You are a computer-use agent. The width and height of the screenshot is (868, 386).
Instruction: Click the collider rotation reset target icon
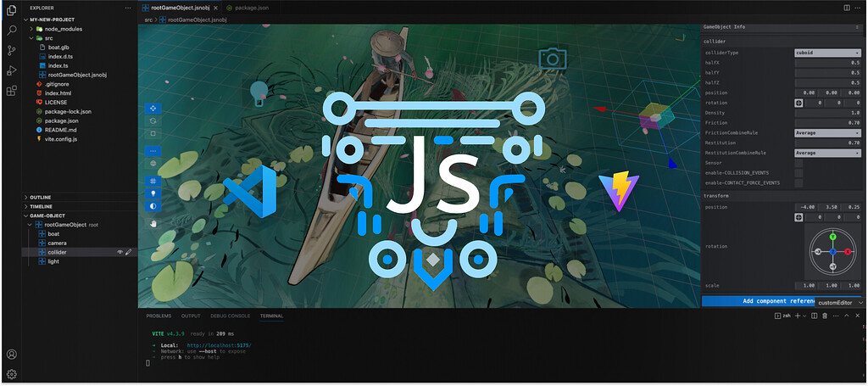798,103
